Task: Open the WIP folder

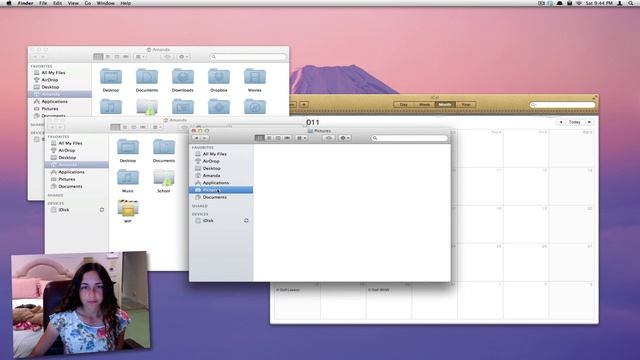Action: coord(128,211)
